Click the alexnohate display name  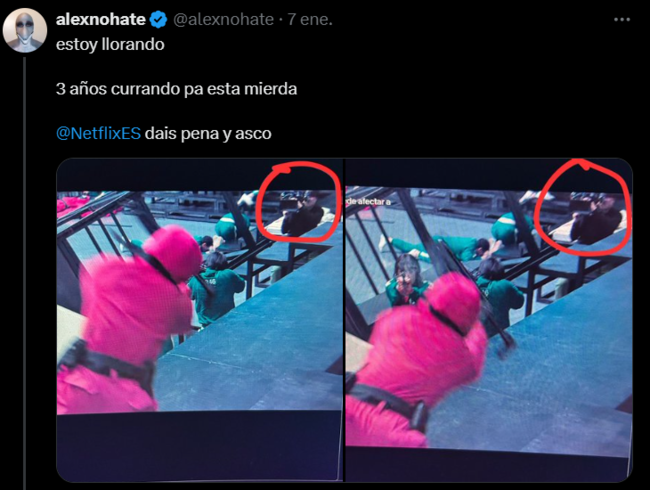point(101,19)
